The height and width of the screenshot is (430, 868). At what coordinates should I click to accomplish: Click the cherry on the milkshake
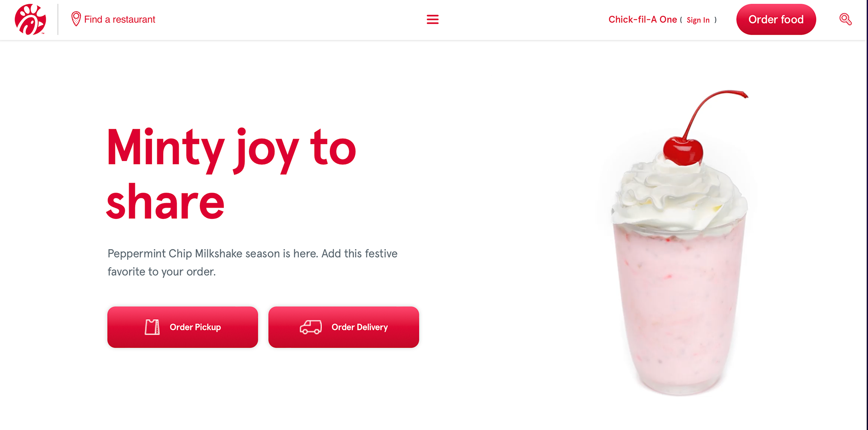pos(683,151)
